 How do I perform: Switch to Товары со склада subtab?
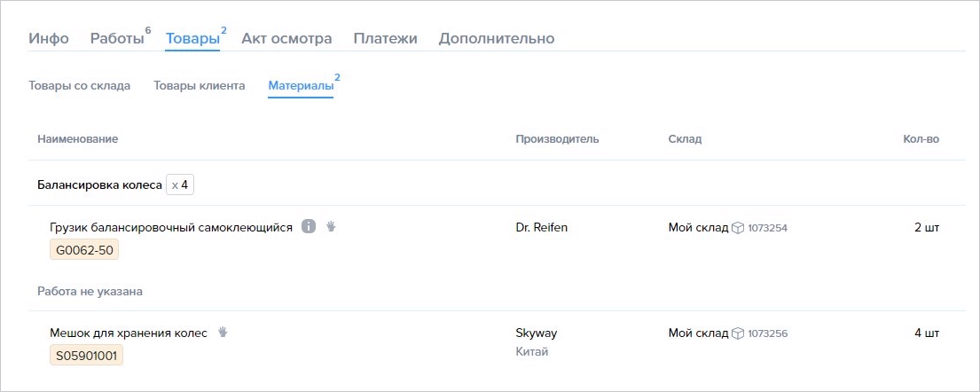coord(79,86)
